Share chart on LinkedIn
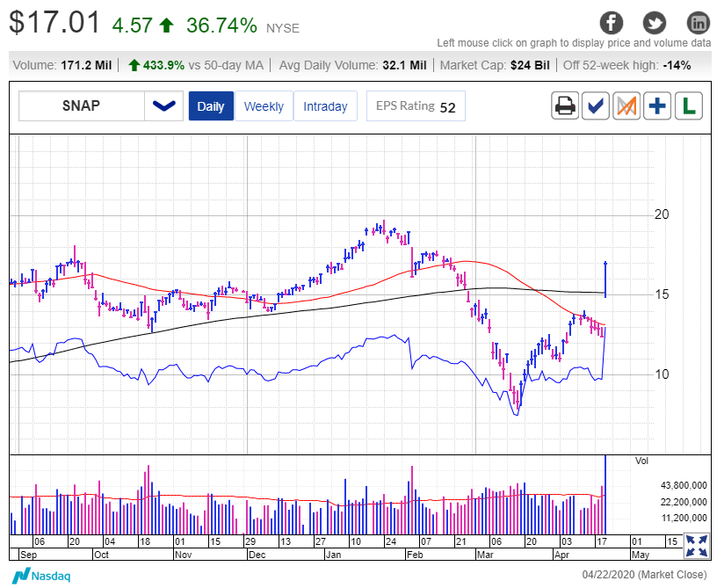The image size is (724, 588). click(x=699, y=23)
